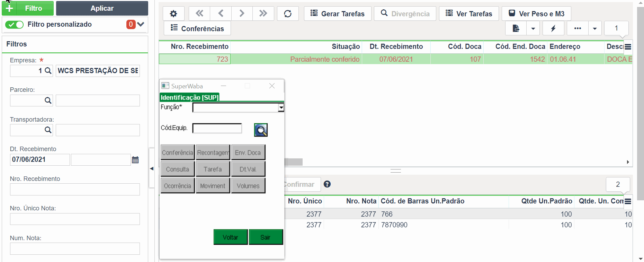Screen dimensions: 644x262
Task: Click the export document icon
Action: (x=516, y=28)
